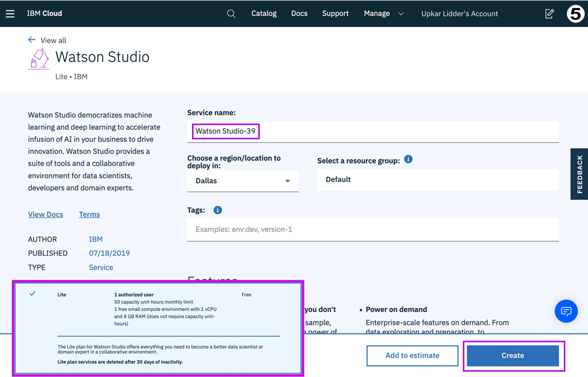Open the hamburger navigation menu
Screen dimensions: 588x377
coord(10,14)
